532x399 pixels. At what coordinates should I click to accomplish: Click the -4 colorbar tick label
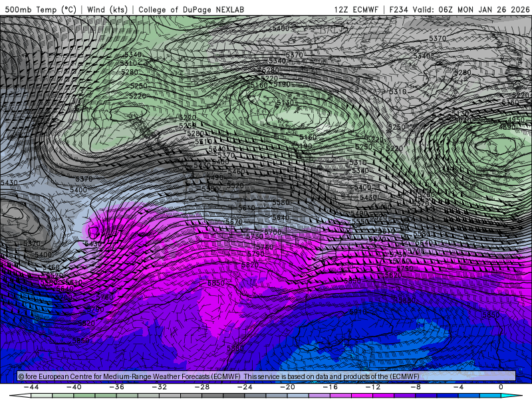(459, 387)
